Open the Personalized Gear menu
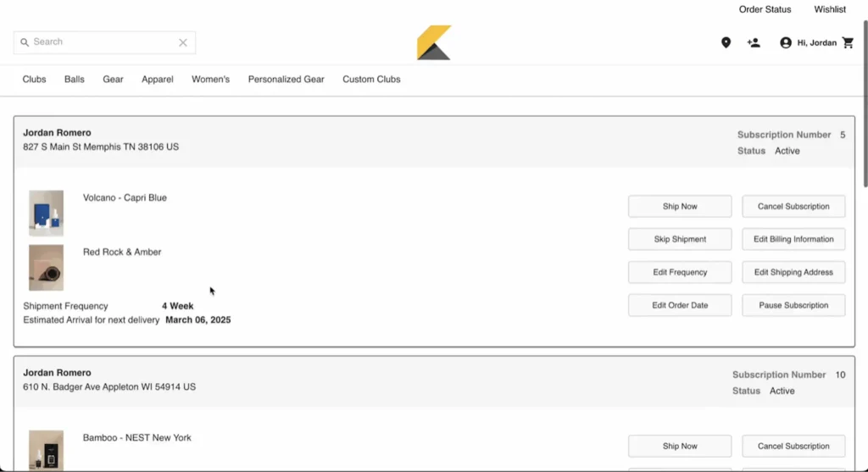868x472 pixels. coord(287,79)
